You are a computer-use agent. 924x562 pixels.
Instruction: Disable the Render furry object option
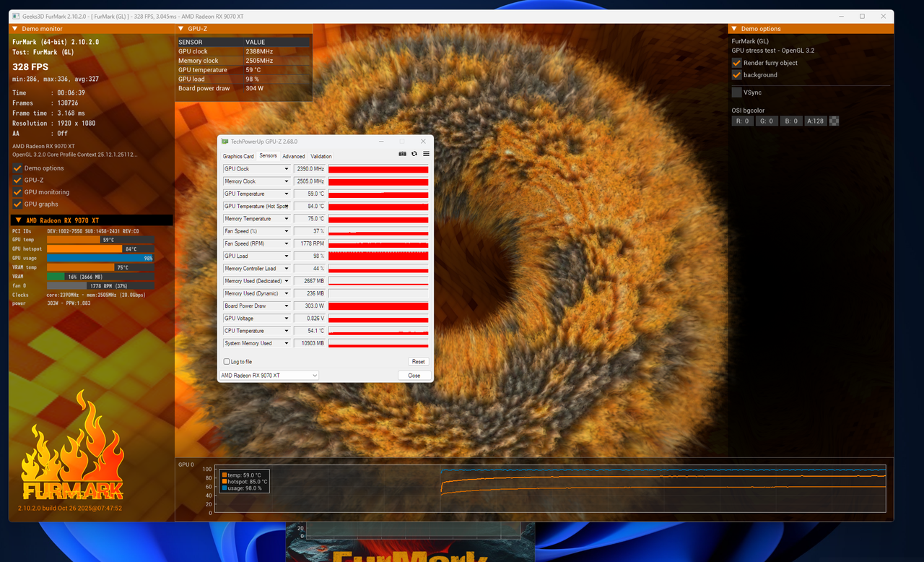[736, 63]
